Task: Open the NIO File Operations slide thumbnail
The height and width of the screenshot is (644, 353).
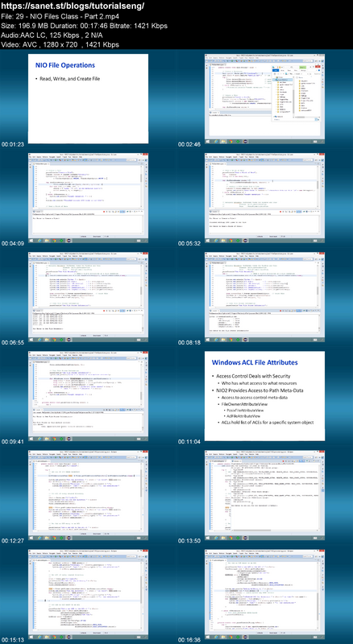Action: [x=88, y=98]
